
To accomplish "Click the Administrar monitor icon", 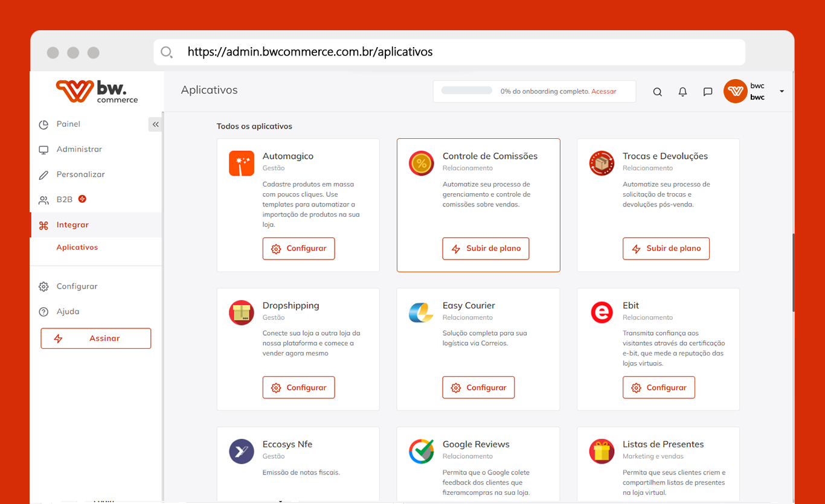I will (x=43, y=150).
